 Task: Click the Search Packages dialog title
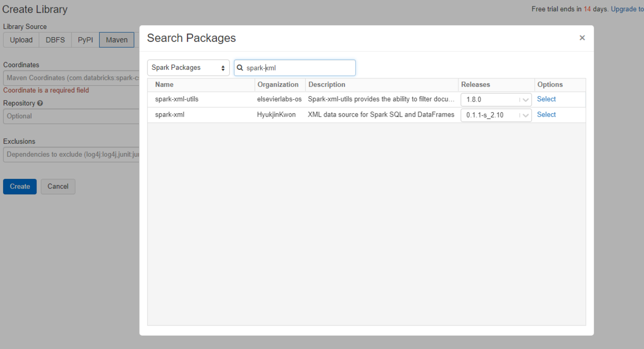[192, 38]
